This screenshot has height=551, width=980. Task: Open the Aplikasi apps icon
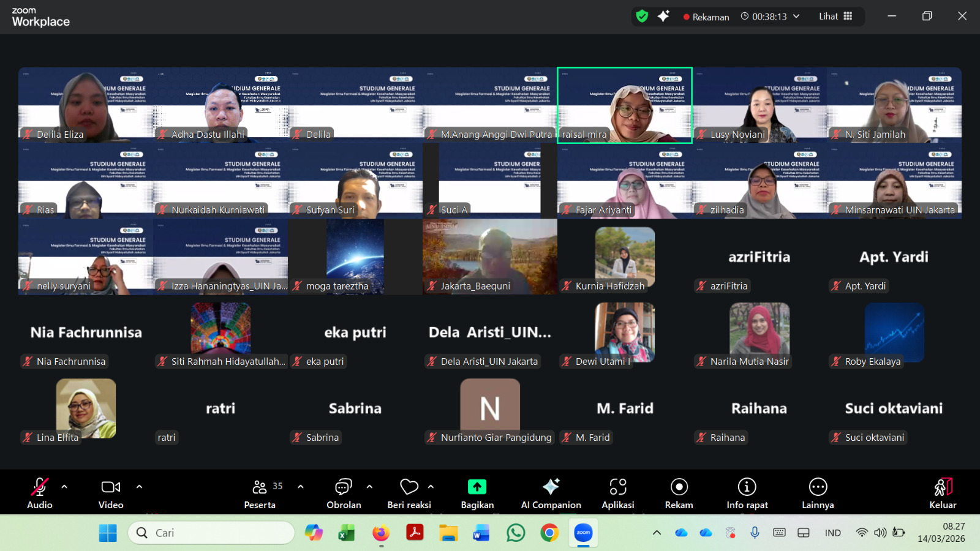[617, 487]
